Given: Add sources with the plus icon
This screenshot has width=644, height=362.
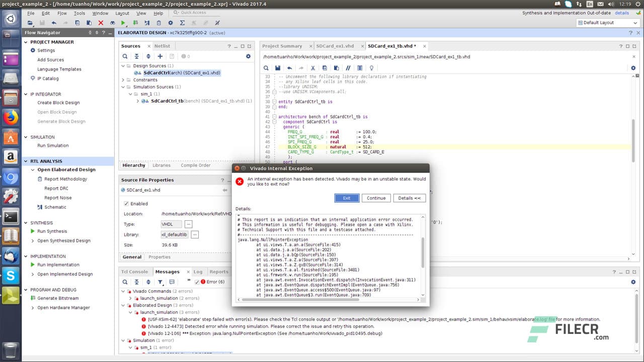Looking at the screenshot, I should [x=160, y=56].
